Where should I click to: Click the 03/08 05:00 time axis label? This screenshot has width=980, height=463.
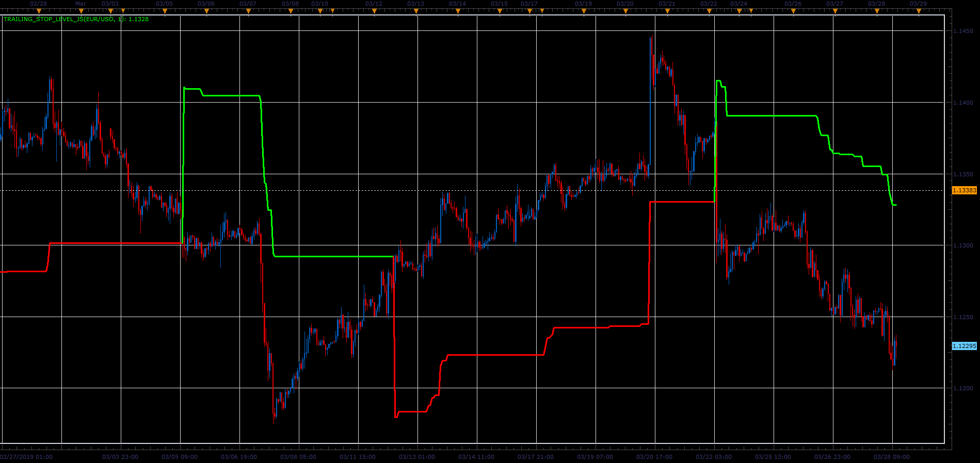point(298,457)
